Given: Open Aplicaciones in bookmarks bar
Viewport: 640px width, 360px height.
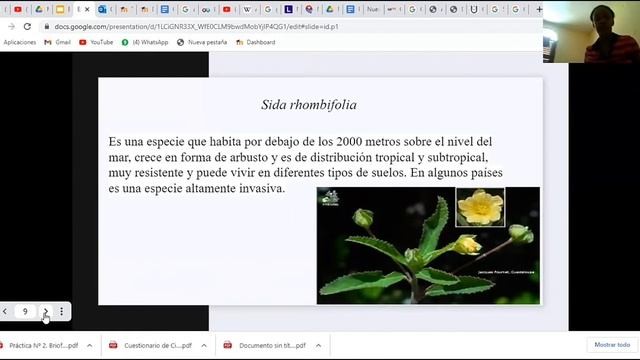Looking at the screenshot, I should [20, 42].
